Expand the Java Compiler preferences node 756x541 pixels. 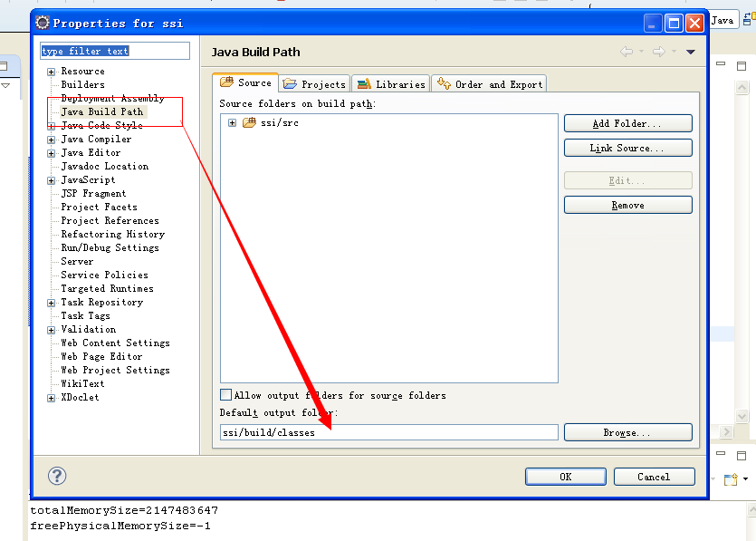[52, 140]
